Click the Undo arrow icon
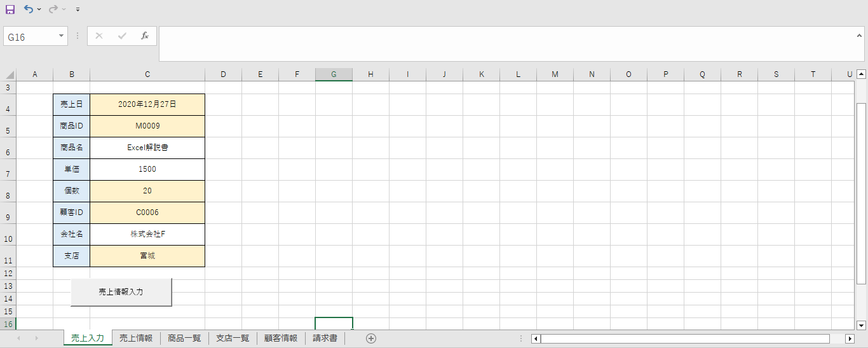 [28, 10]
